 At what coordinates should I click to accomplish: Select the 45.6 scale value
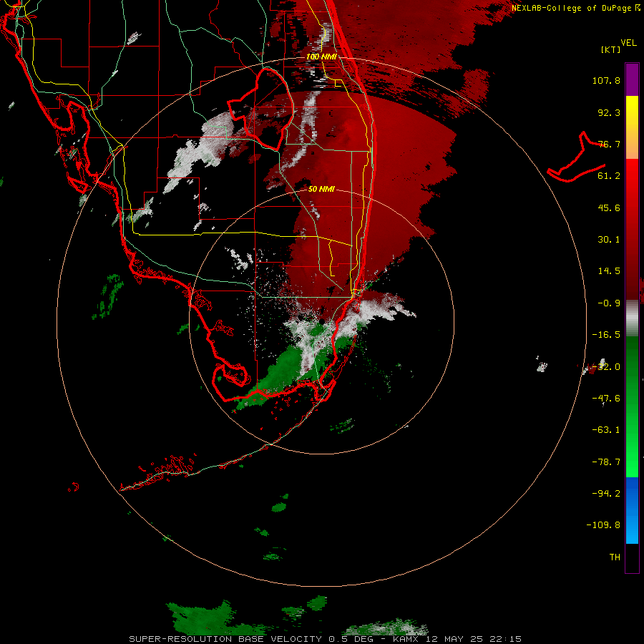[609, 208]
